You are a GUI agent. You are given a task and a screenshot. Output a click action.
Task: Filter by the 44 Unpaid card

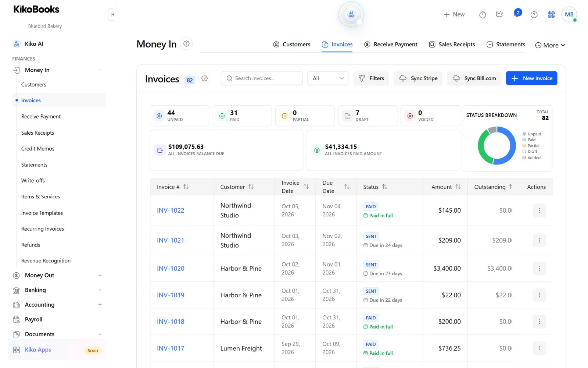(180, 116)
